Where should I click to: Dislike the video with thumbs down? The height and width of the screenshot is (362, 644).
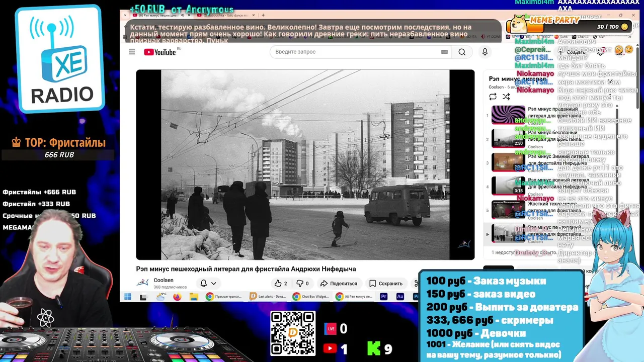pos(302,284)
